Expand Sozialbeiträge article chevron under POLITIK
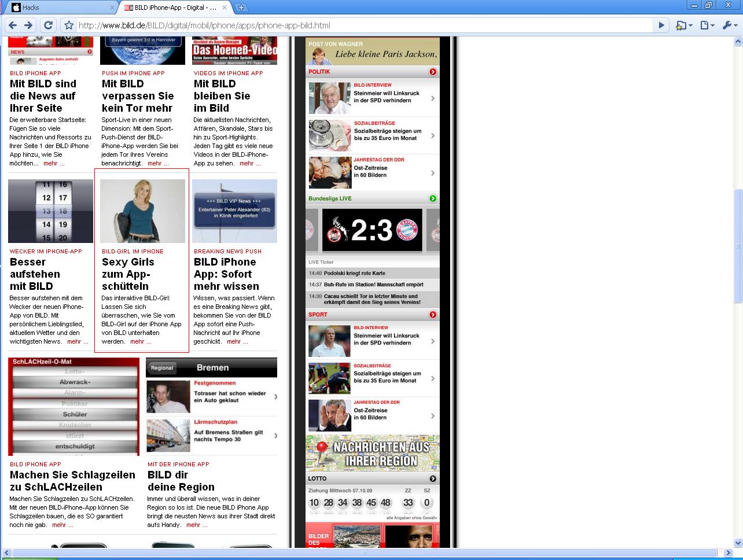This screenshot has height=560, width=743. [x=433, y=136]
